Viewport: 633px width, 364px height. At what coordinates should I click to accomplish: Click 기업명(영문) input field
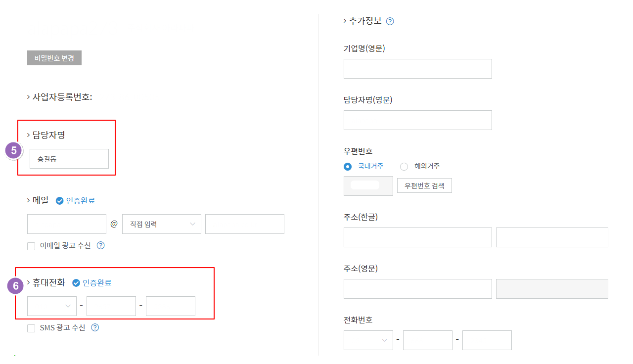tap(418, 69)
